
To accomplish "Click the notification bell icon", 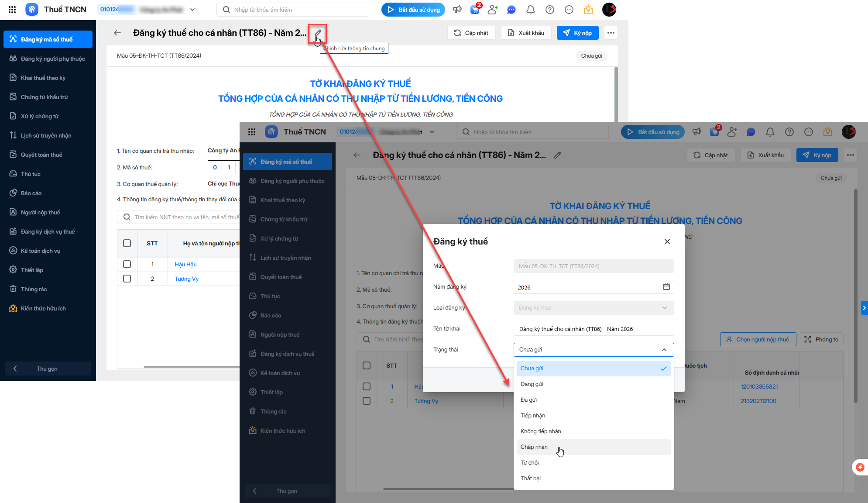I will pos(530,10).
